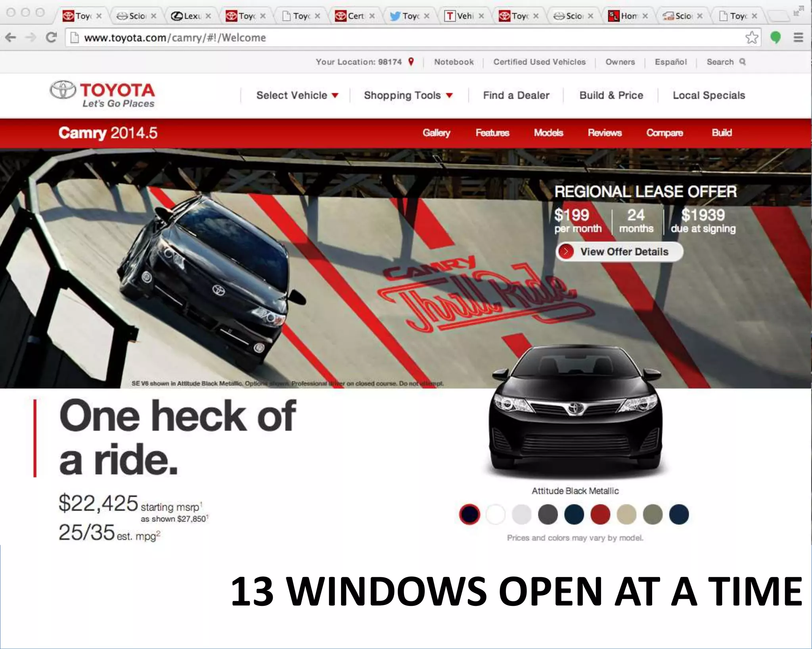The width and height of the screenshot is (812, 649).
Task: Close the Vehicle tab with the T icon
Action: (x=481, y=16)
